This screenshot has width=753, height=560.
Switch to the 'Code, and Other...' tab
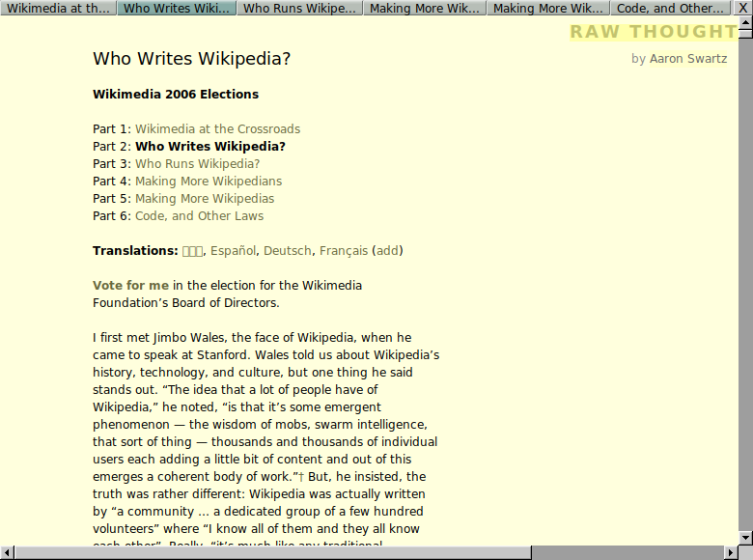point(670,8)
